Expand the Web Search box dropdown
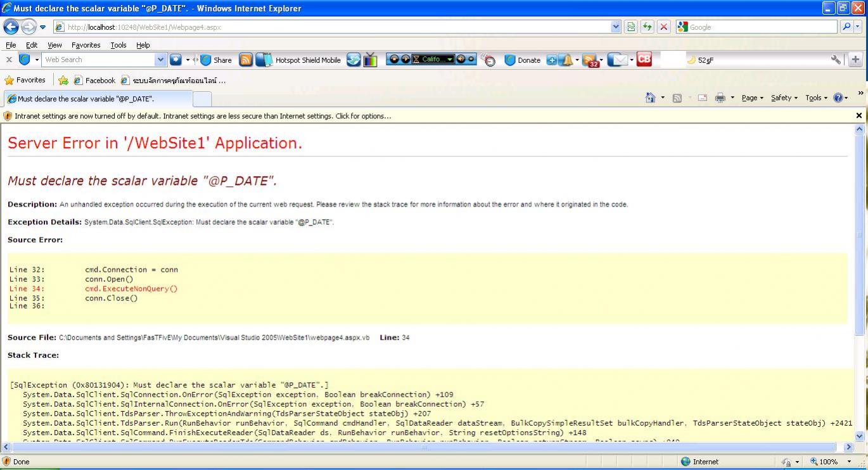The image size is (868, 470). click(160, 60)
